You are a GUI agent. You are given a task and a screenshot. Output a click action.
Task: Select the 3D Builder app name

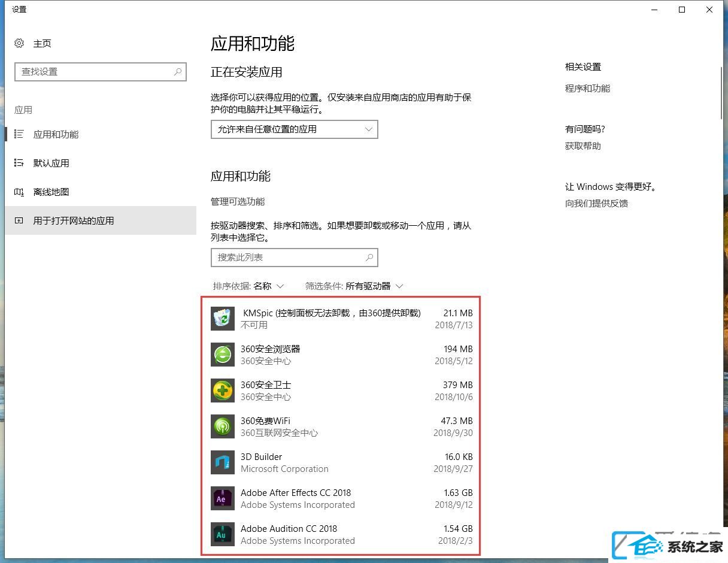261,457
